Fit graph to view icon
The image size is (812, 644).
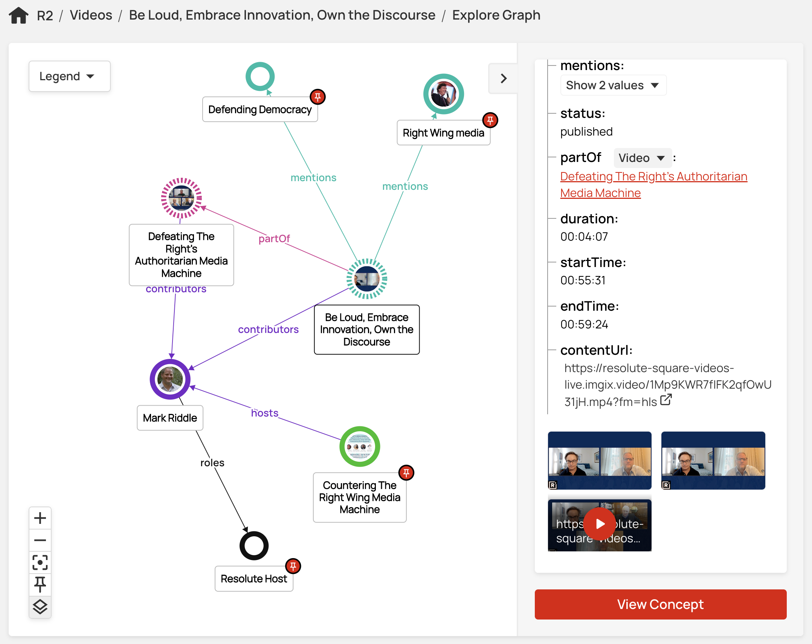click(x=40, y=562)
